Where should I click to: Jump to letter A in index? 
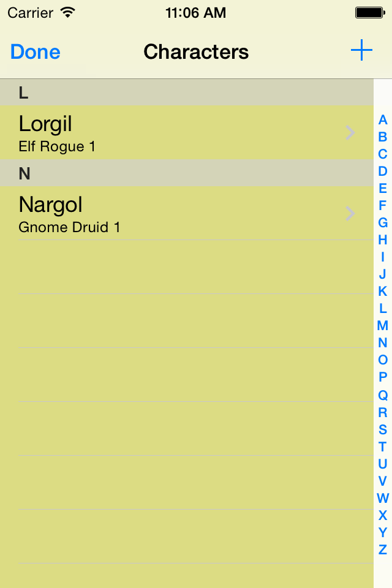383,120
